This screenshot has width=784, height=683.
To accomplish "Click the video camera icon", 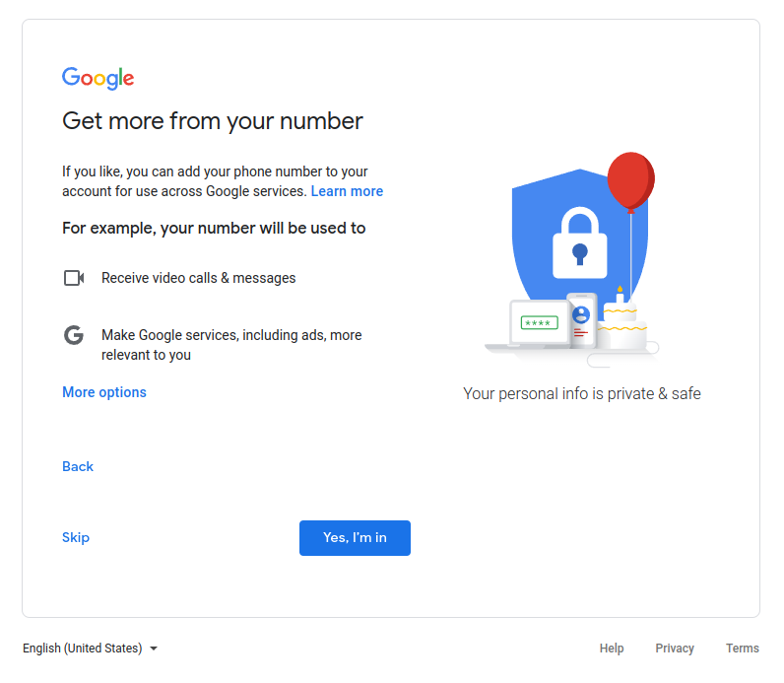I will point(74,278).
